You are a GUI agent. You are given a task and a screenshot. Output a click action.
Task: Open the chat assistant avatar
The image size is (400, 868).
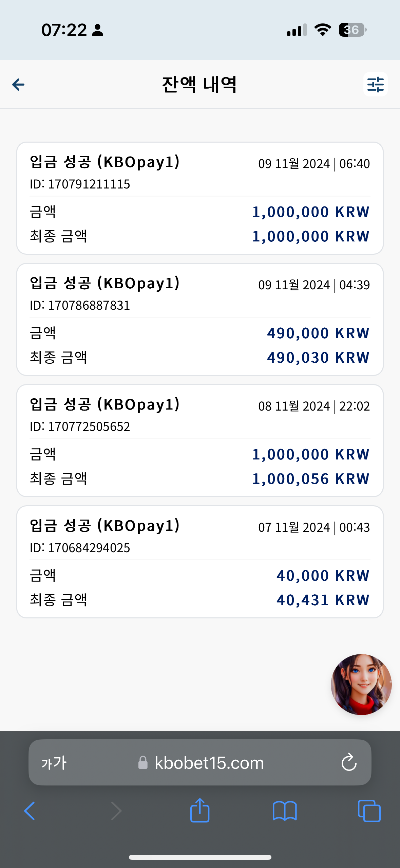click(361, 684)
